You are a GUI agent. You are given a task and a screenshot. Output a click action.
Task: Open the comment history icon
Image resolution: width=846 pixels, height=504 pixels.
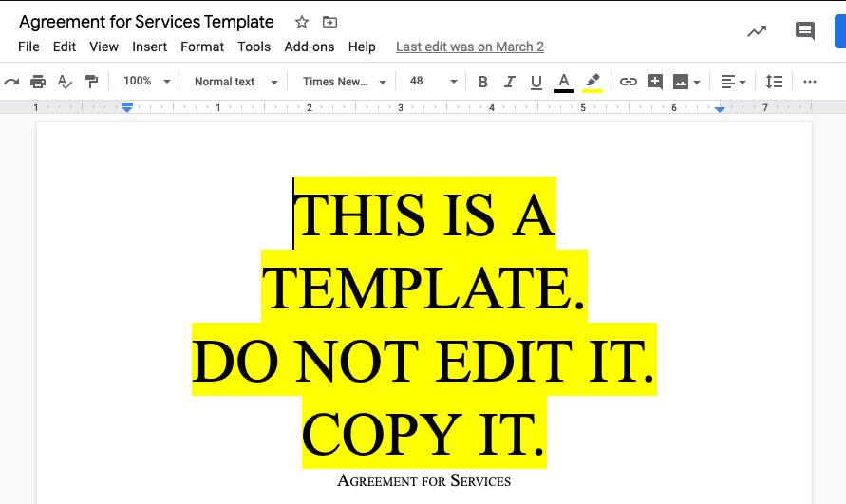[x=804, y=31]
